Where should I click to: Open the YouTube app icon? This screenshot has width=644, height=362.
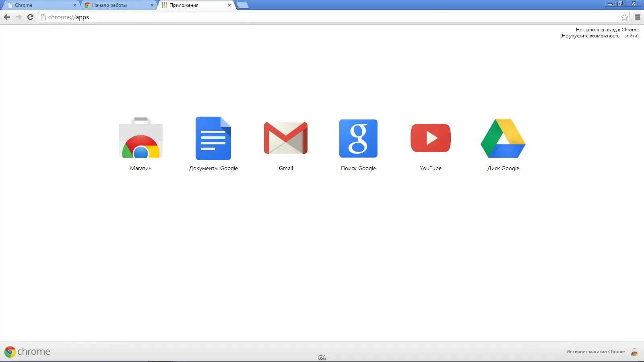431,138
